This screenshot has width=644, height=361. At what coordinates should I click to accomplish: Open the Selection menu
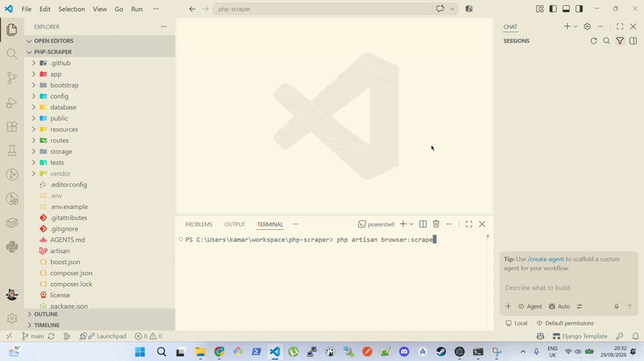pos(72,9)
